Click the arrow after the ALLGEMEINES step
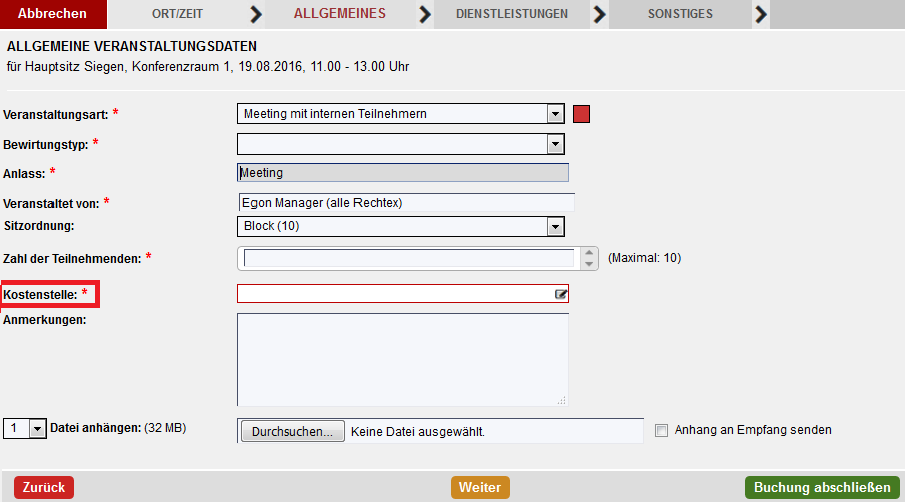 [425, 14]
